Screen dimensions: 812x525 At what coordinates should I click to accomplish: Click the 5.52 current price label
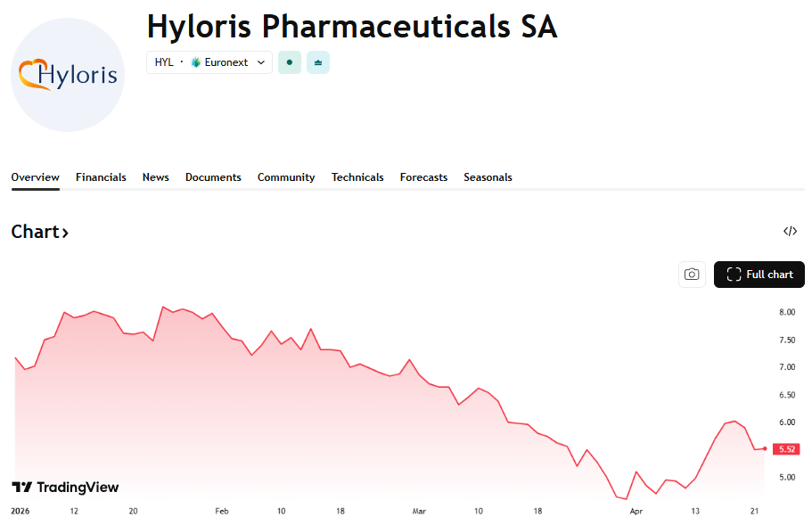tap(786, 449)
